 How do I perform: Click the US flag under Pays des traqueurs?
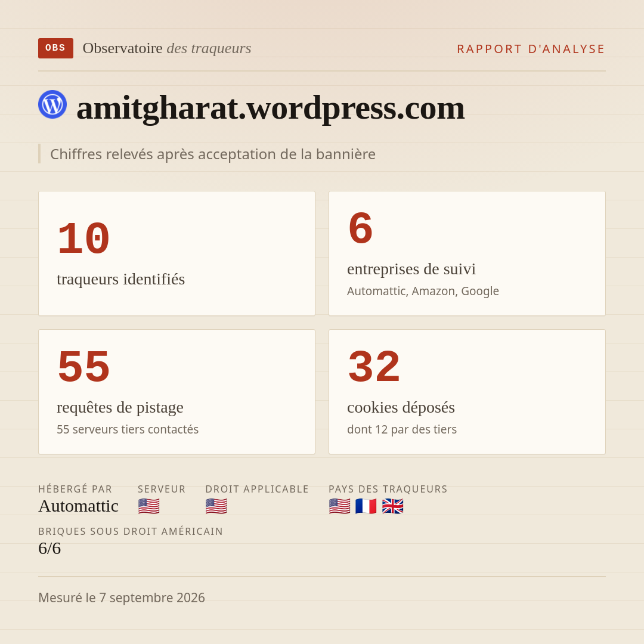[340, 506]
